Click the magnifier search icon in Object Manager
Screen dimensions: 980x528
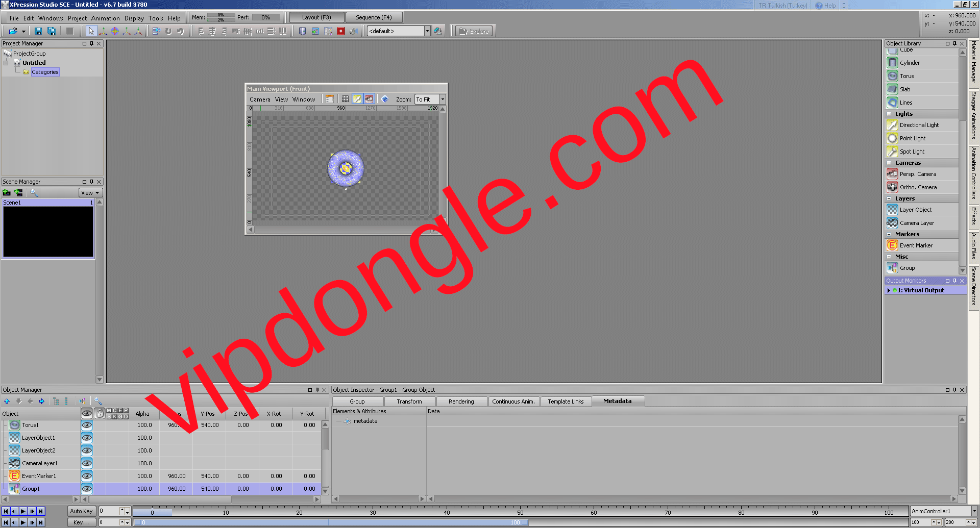pyautogui.click(x=98, y=401)
